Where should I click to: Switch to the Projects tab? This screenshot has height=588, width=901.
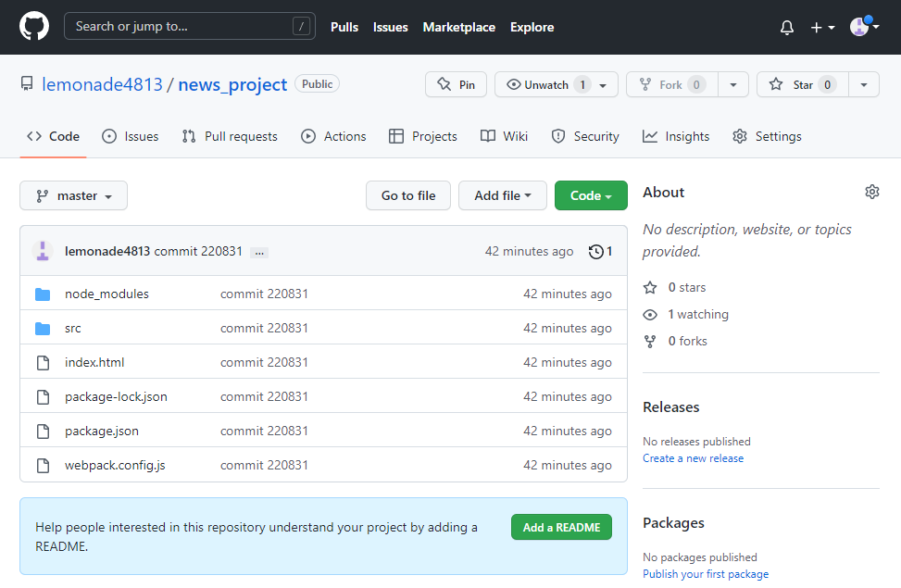pos(423,136)
